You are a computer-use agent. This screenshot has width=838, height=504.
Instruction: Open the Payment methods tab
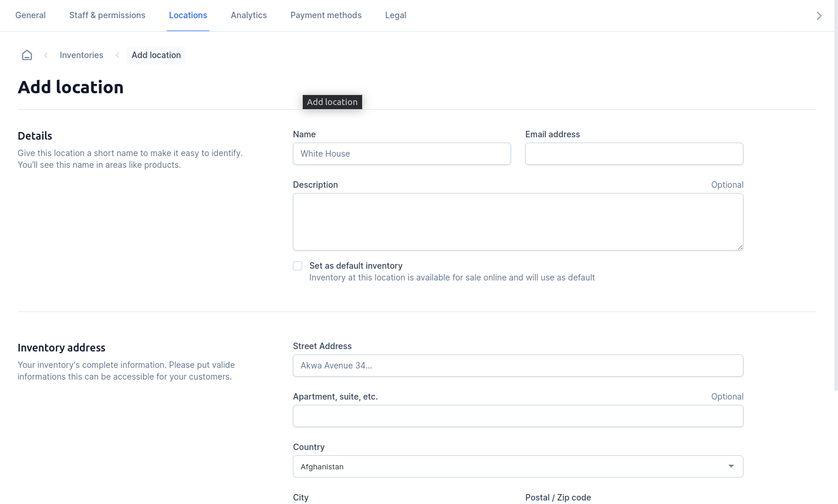(326, 15)
